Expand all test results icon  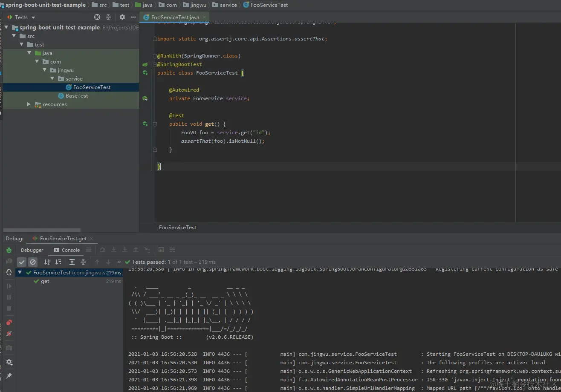[72, 262]
